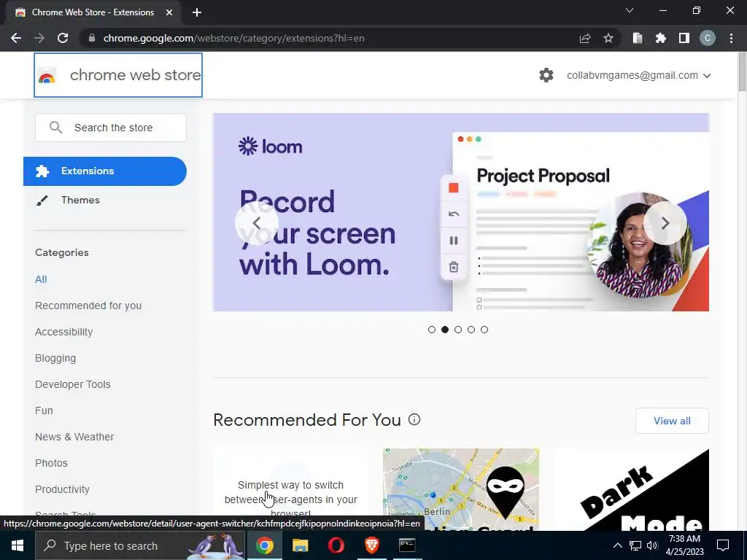747x560 pixels.
Task: Select the fifth carousel dot
Action: 484,330
